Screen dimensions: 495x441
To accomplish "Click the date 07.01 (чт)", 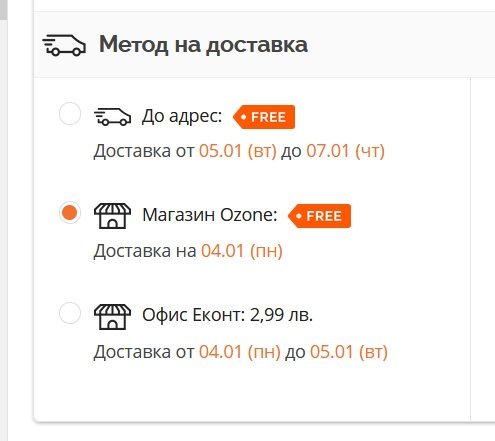I will click(x=345, y=151).
